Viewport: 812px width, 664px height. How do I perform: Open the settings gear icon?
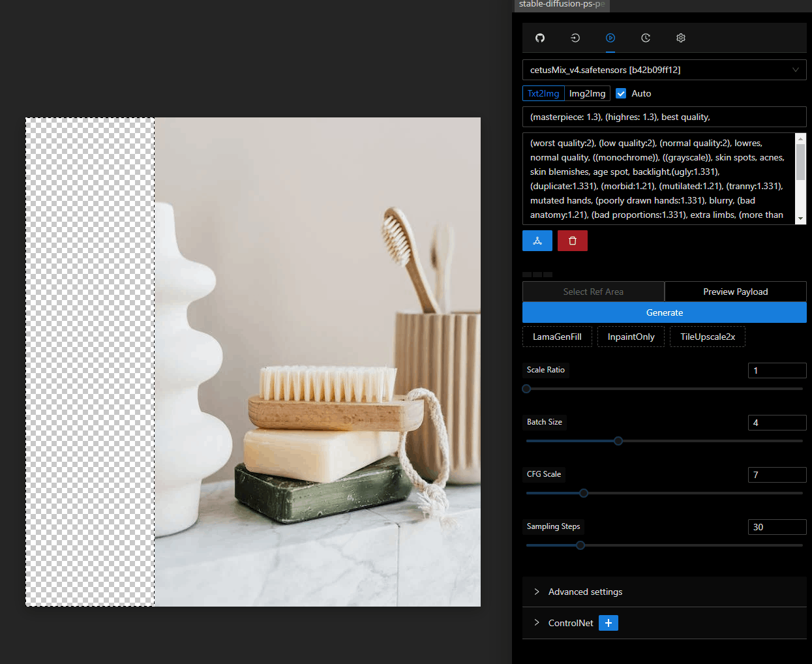[x=680, y=38]
